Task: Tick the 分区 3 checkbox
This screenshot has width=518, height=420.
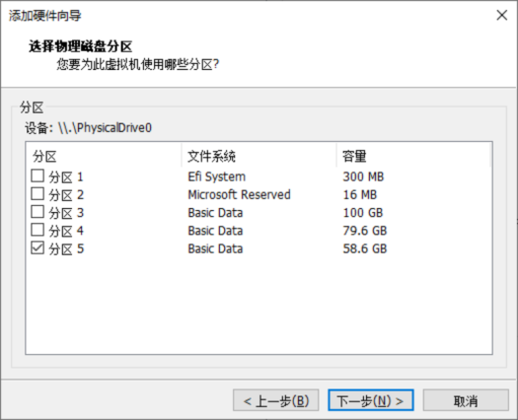Action: 37,212
